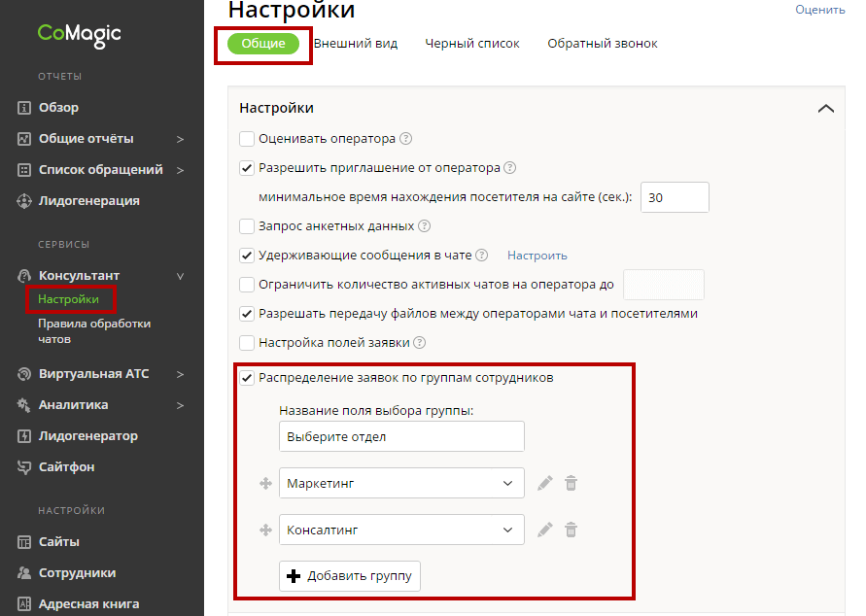The height and width of the screenshot is (616, 866).
Task: Open the Маркетинг group dropdown
Action: [400, 483]
